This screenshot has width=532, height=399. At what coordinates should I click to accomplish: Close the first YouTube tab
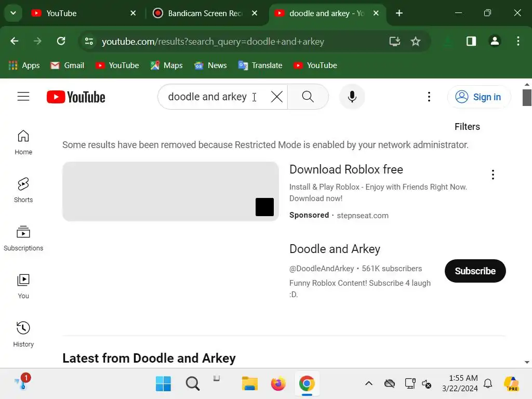pyautogui.click(x=133, y=13)
